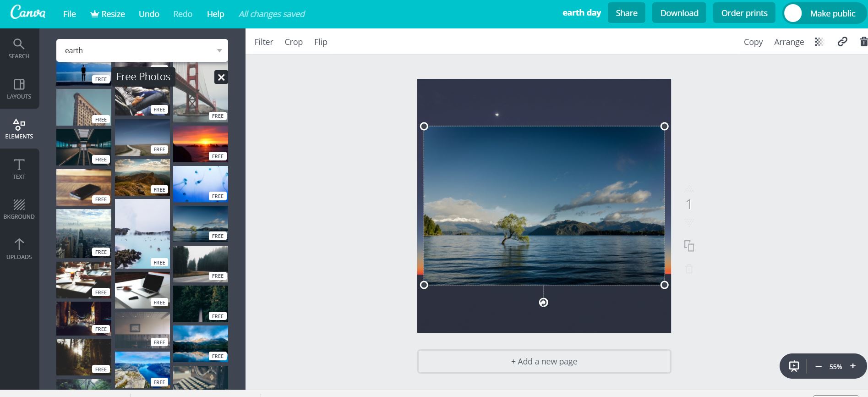Click Crop in image toolbar

coord(294,42)
